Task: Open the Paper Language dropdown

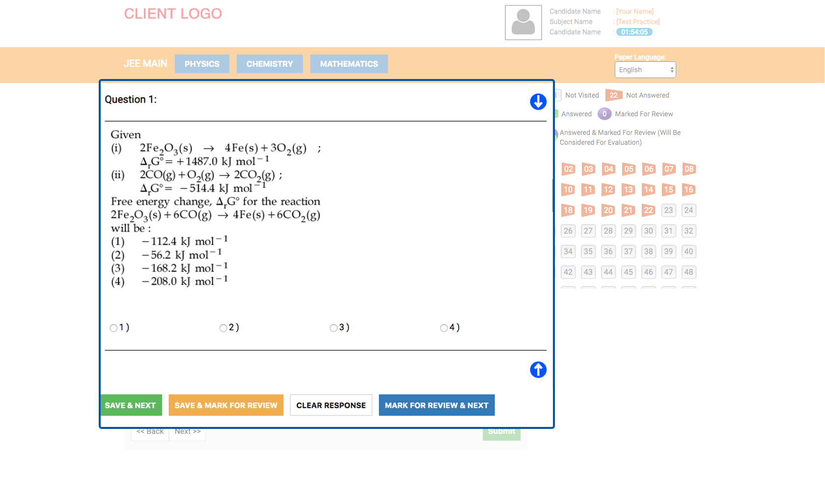Action: point(645,70)
